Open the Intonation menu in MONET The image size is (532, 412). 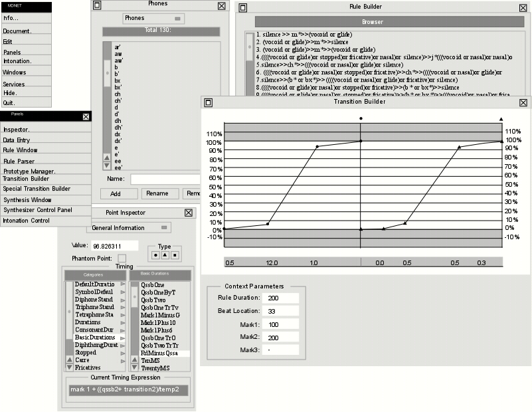click(27, 60)
